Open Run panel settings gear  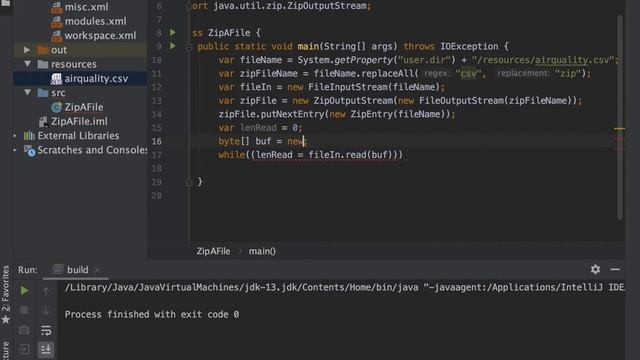tap(595, 269)
